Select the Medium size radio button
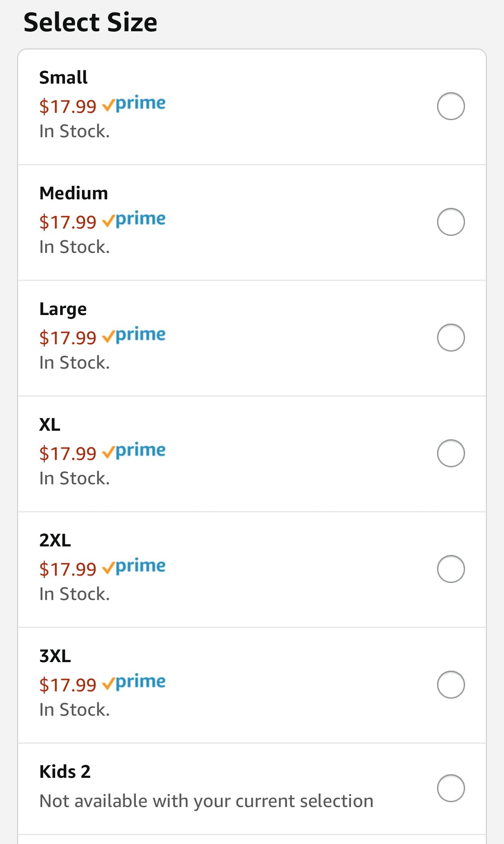 pos(451,222)
